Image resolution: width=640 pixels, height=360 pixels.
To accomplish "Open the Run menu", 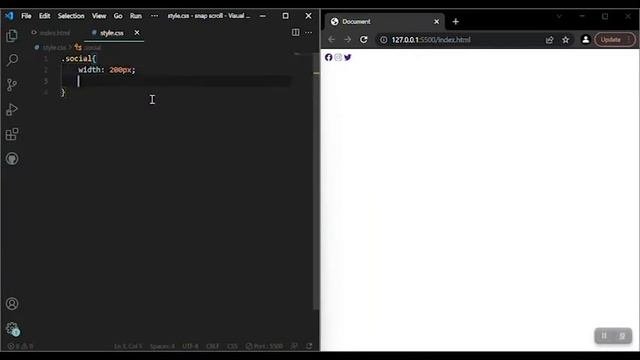I will (136, 16).
